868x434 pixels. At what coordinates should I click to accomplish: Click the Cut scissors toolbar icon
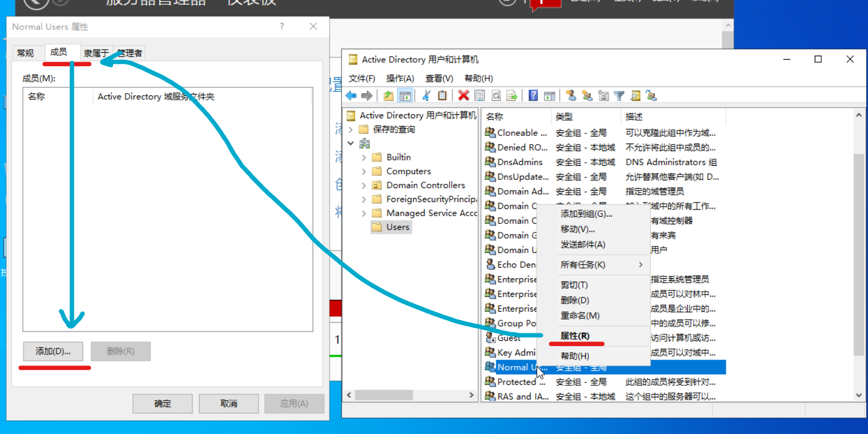[427, 95]
